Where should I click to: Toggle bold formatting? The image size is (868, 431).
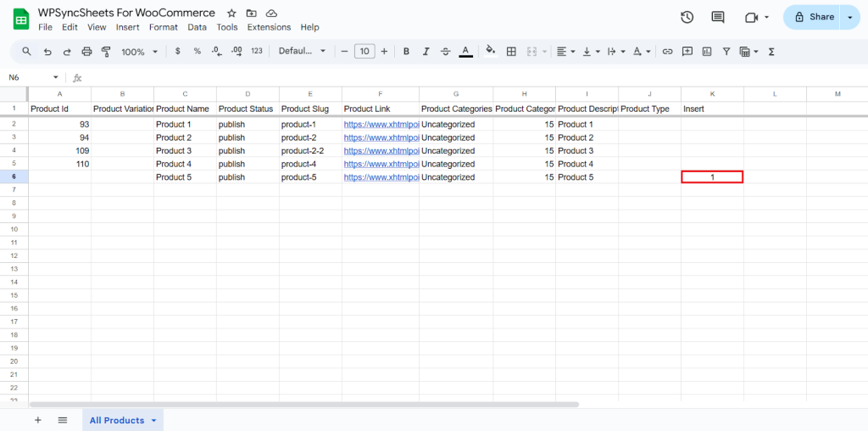(406, 52)
